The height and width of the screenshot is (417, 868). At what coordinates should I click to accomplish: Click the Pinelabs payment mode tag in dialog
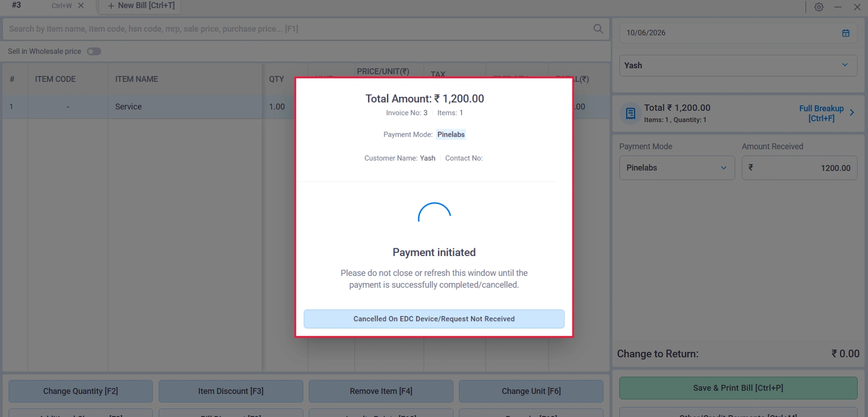point(451,134)
